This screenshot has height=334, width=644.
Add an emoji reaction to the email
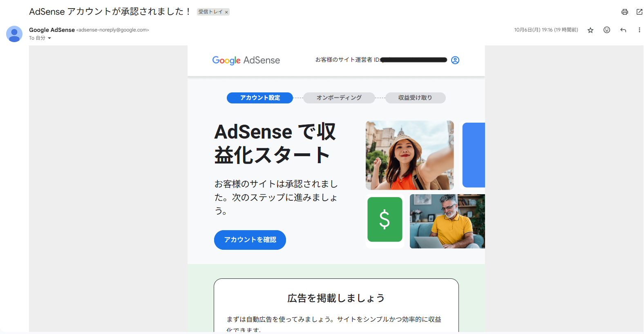pos(606,30)
